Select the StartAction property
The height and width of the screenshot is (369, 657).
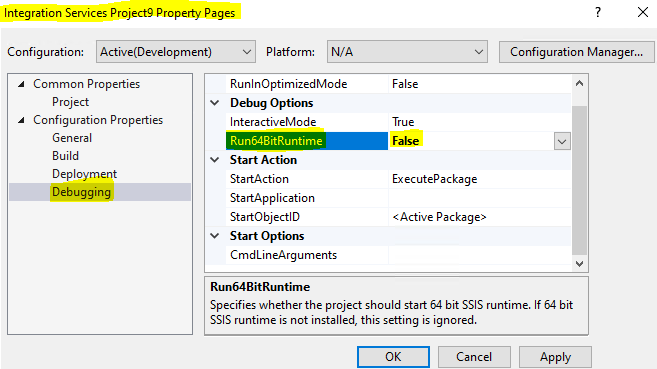[259, 179]
